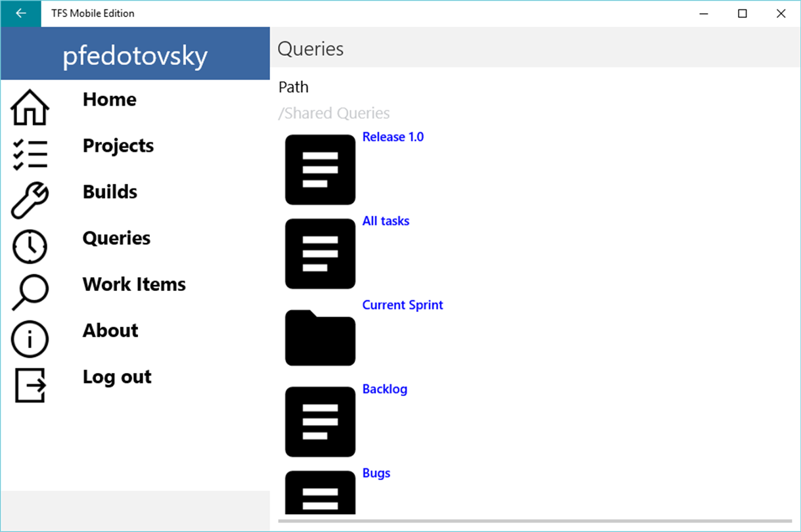This screenshot has width=801, height=532.
Task: Maximize the TFS Mobile Edition window
Action: tap(743, 13)
